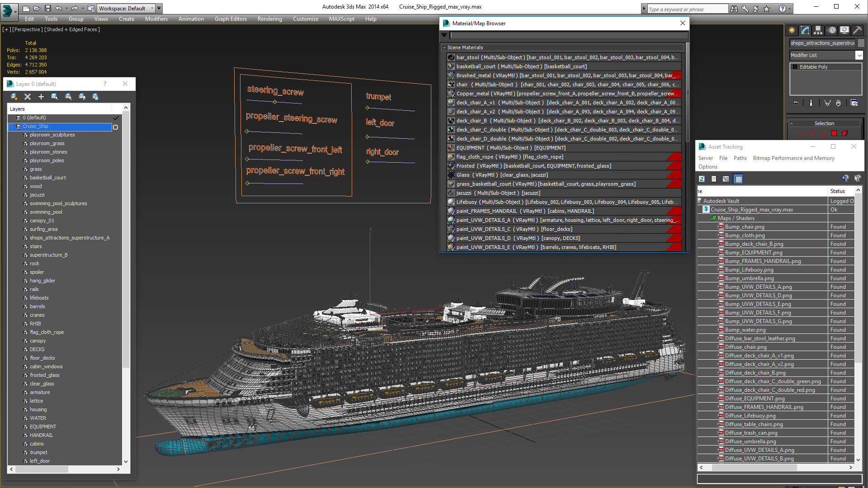Switch to Asset Tracking table view icon
868x488 pixels.
[738, 179]
